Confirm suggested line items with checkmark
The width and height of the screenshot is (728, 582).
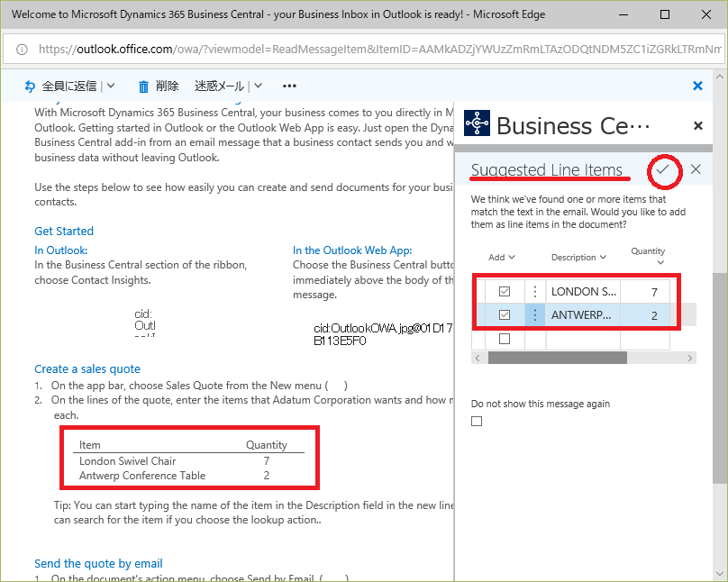click(x=662, y=169)
